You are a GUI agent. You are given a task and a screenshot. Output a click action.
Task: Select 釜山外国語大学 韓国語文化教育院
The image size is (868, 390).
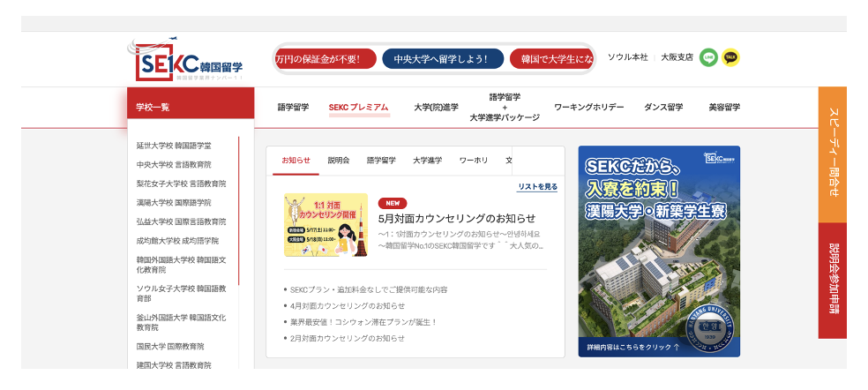(x=181, y=322)
